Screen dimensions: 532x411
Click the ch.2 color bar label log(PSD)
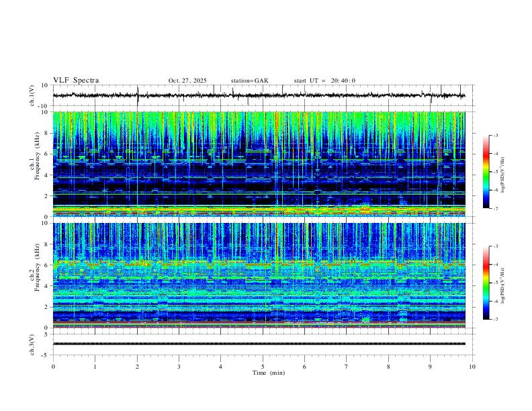pyautogui.click(x=502, y=285)
